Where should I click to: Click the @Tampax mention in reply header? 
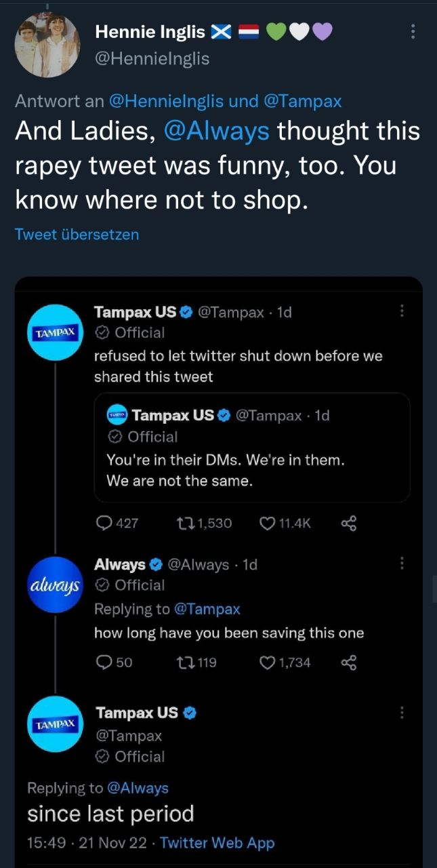pos(302,101)
